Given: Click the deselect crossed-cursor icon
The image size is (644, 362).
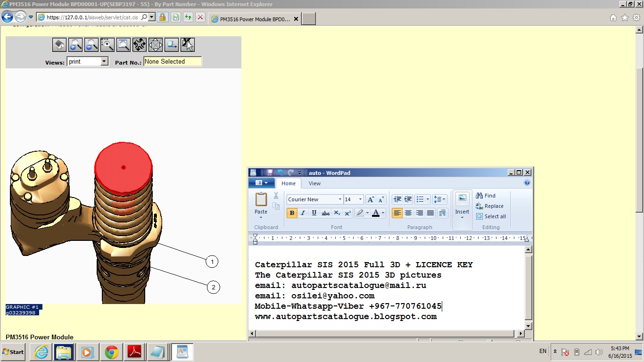Looking at the screenshot, I should [188, 45].
